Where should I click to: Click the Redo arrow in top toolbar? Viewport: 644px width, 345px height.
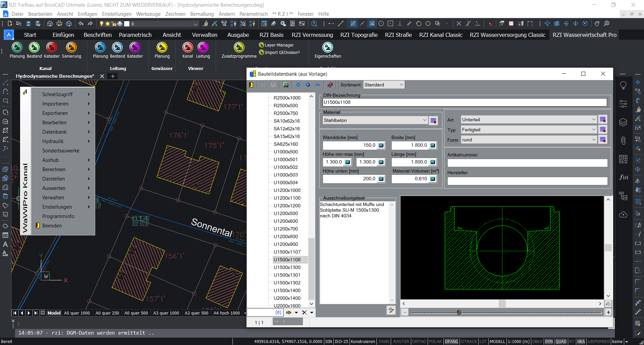pyautogui.click(x=90, y=23)
